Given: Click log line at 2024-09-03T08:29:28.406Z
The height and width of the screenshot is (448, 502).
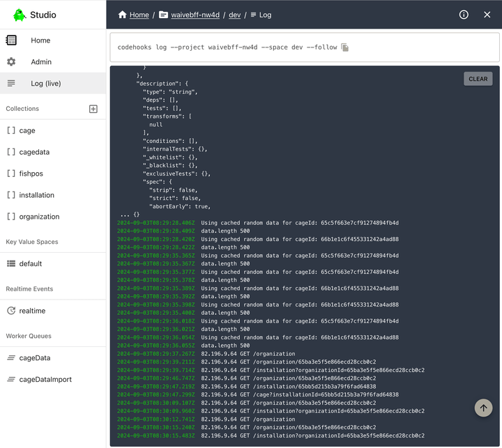Looking at the screenshot, I should point(258,223).
